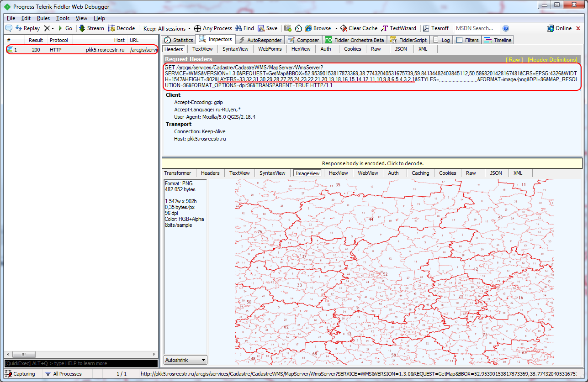588x382 pixels.
Task: Click the Accept-Encoding: gzip header
Action: 198,102
